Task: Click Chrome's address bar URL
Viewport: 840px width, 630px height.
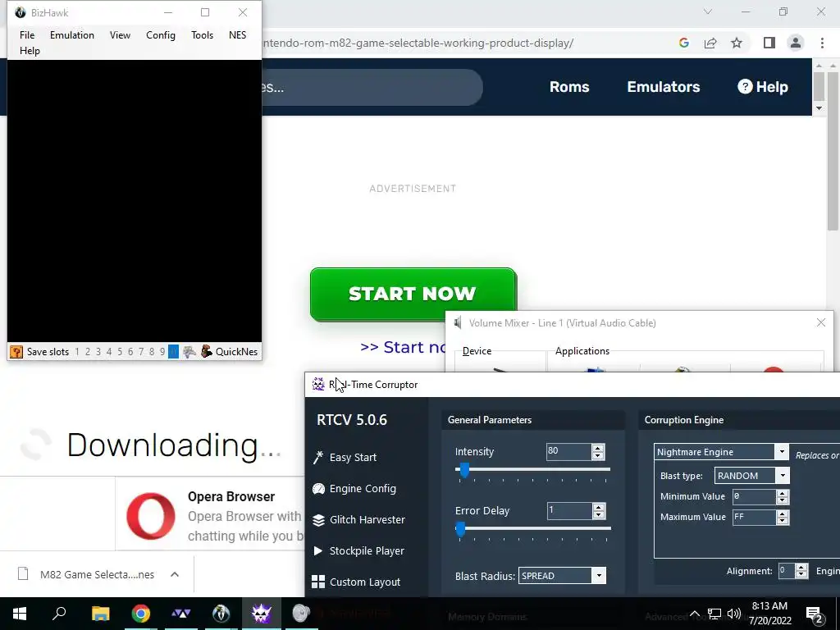Action: tap(418, 43)
